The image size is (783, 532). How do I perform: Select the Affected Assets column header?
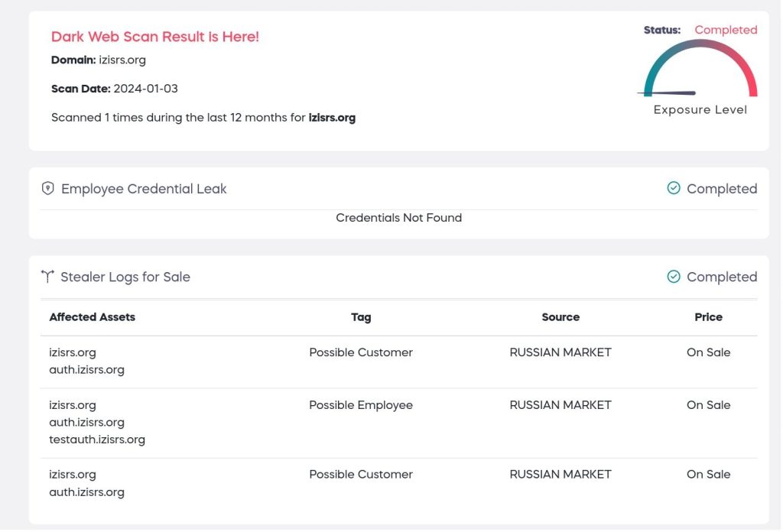pyautogui.click(x=92, y=317)
